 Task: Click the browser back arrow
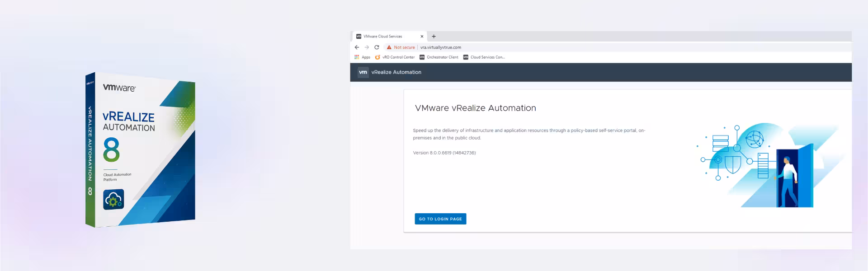point(357,47)
